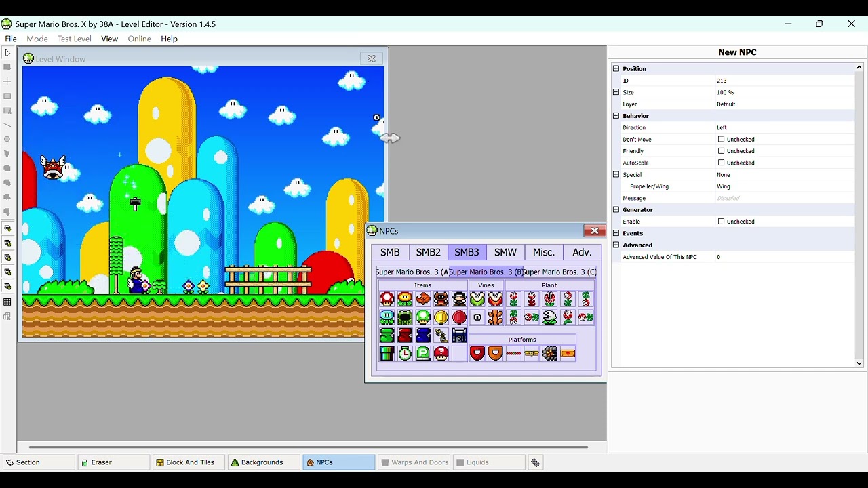
Task: Open the Block And Tiles panel
Action: click(189, 462)
